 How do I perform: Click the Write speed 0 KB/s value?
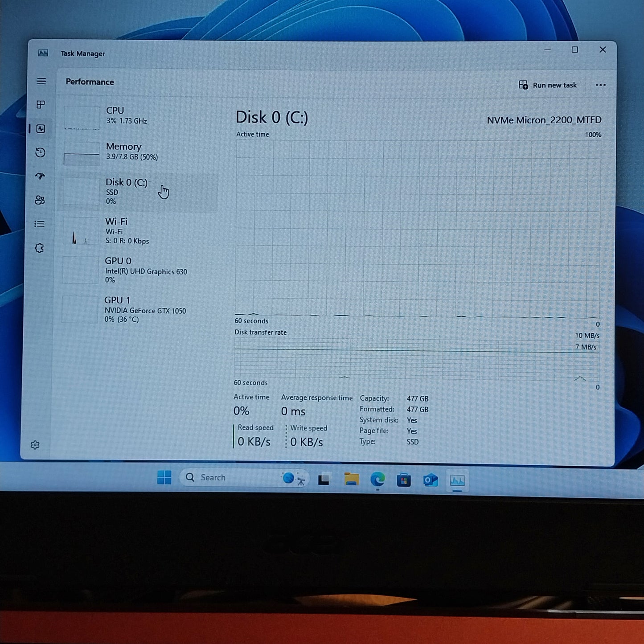[x=307, y=442]
